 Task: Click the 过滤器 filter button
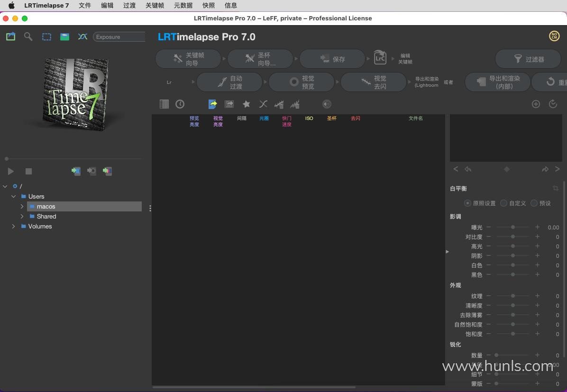(528, 59)
